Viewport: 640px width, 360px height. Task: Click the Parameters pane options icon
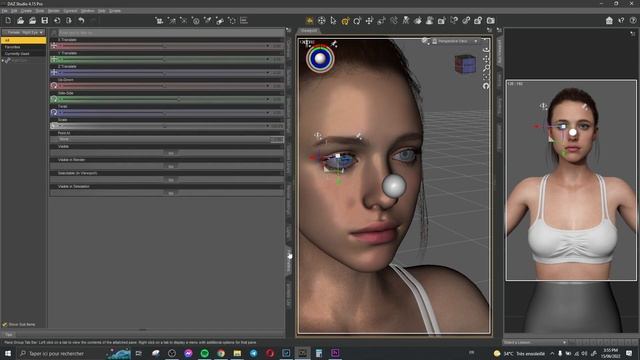[x=289, y=30]
